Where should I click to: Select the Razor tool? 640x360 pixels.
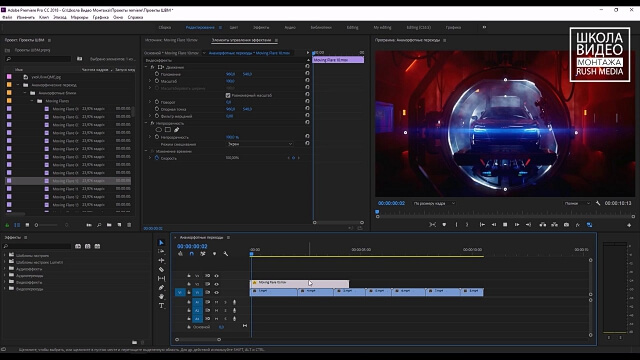[161, 269]
